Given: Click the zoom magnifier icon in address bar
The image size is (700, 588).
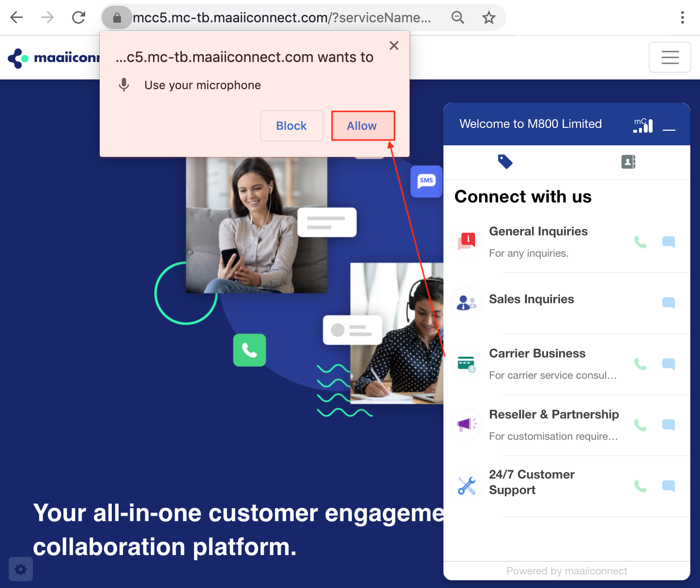Looking at the screenshot, I should pos(457,18).
